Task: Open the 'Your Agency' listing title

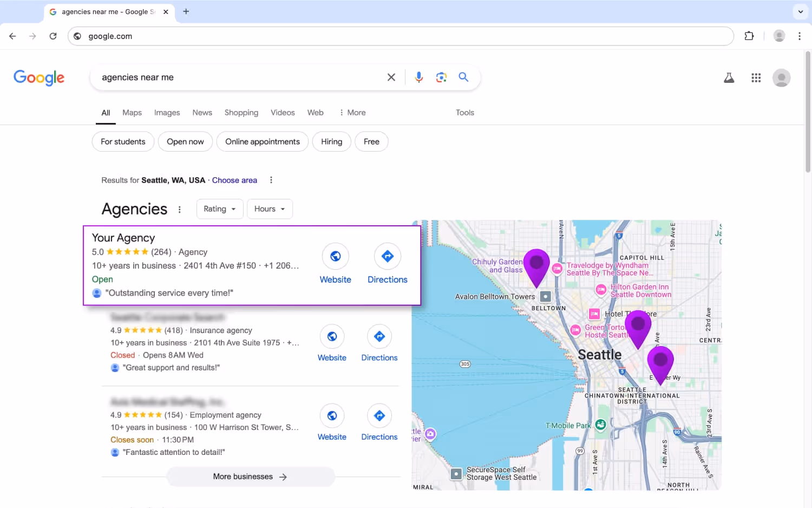Action: 123,238
